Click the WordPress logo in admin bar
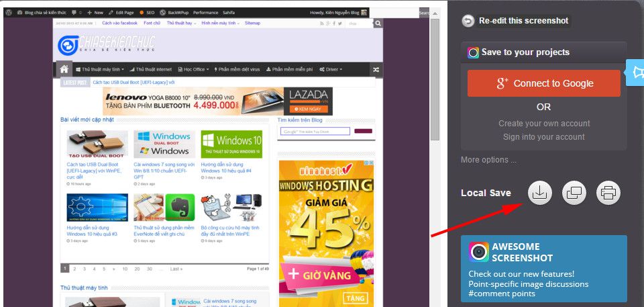 [x=9, y=12]
